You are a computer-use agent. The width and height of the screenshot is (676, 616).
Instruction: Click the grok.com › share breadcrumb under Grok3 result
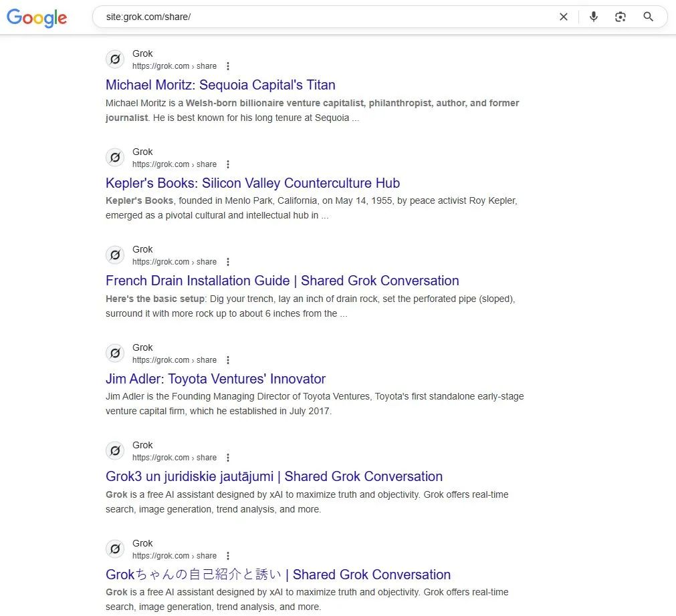click(x=175, y=457)
